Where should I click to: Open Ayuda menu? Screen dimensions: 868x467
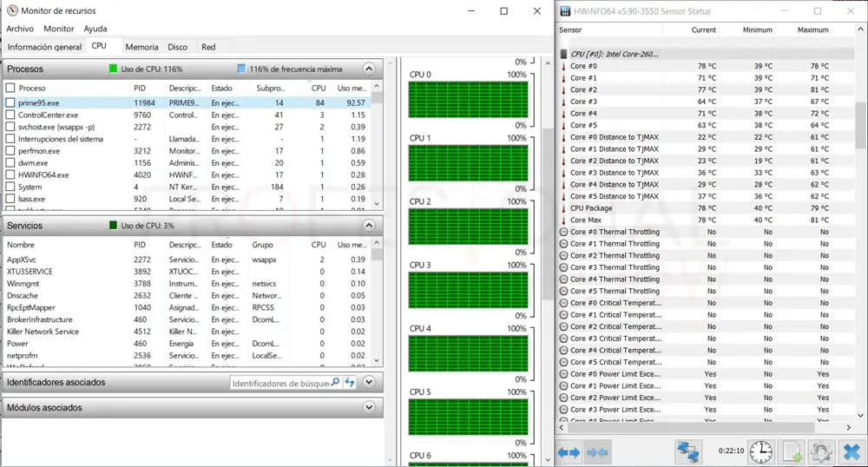(95, 29)
